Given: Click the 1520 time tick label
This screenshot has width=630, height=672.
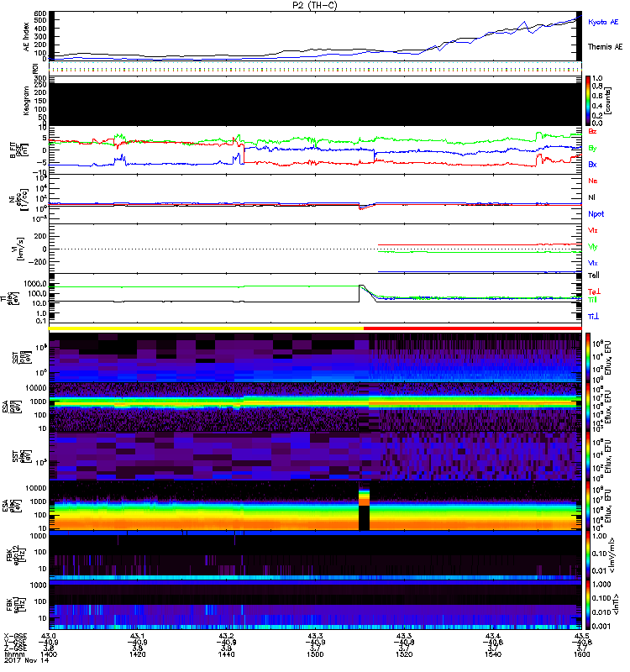Looking at the screenshot, I should (404, 654).
